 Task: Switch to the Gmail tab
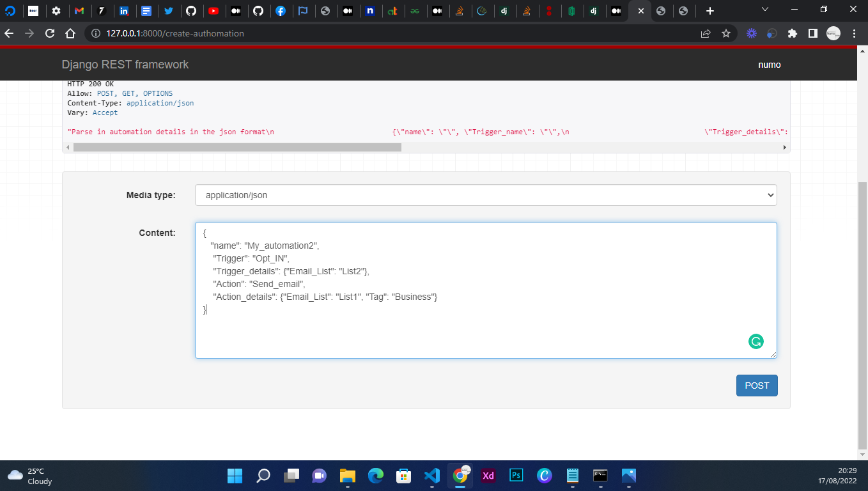click(x=79, y=11)
